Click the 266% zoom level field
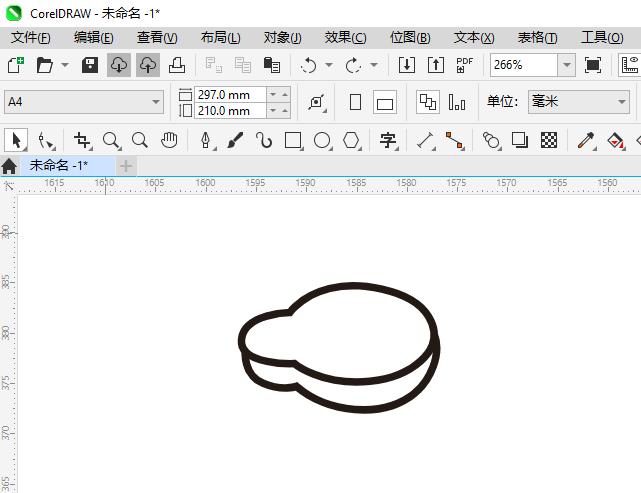 coord(524,65)
